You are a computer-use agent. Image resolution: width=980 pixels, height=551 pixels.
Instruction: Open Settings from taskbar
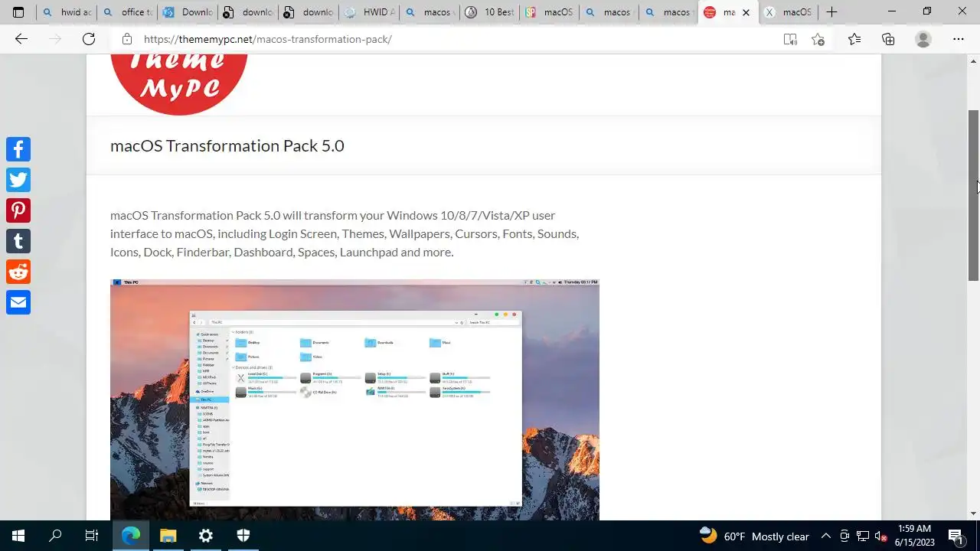pos(206,536)
